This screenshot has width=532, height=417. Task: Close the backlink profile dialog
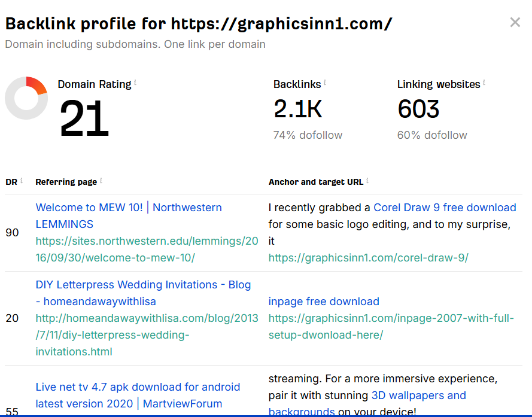pyautogui.click(x=515, y=22)
